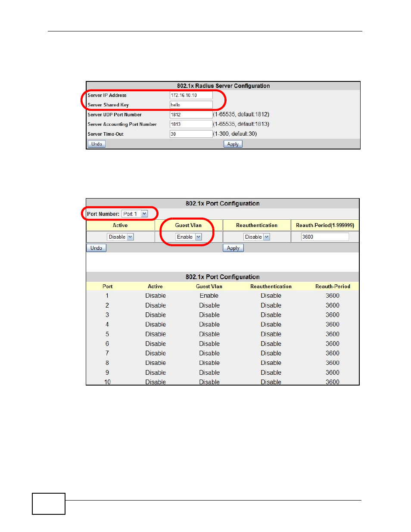Open the Active dropdown set to Disable
The height and width of the screenshot is (532, 411).
120,237
